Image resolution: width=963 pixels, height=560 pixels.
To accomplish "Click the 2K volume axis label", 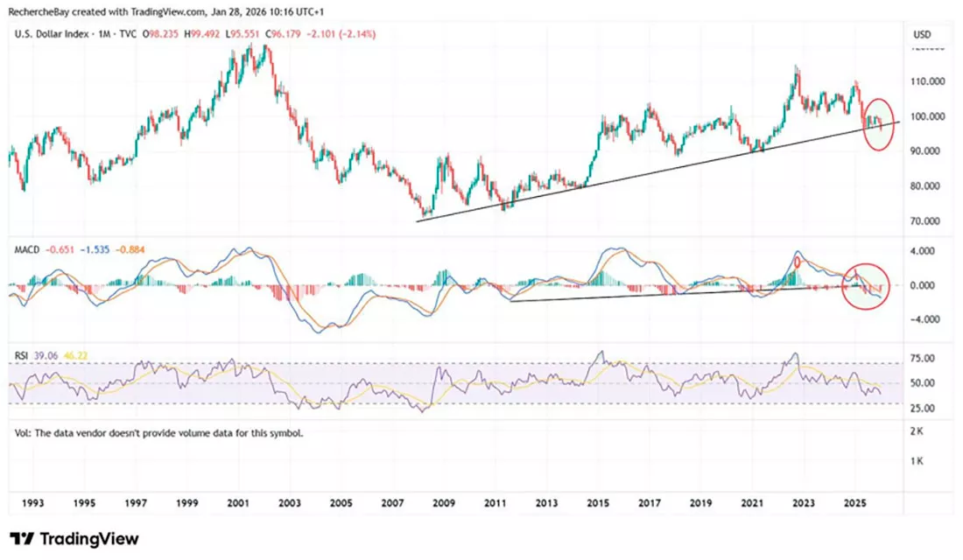I will click(x=917, y=431).
